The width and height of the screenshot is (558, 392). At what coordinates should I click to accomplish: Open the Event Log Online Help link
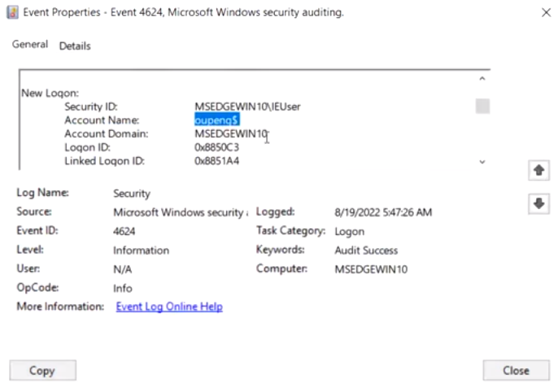(169, 307)
